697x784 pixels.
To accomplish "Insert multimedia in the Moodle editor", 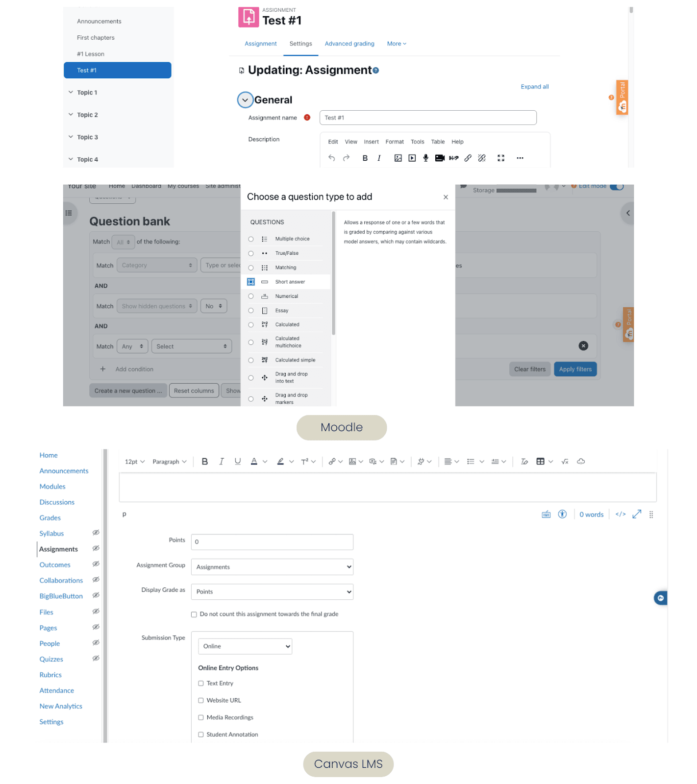I will (x=412, y=158).
